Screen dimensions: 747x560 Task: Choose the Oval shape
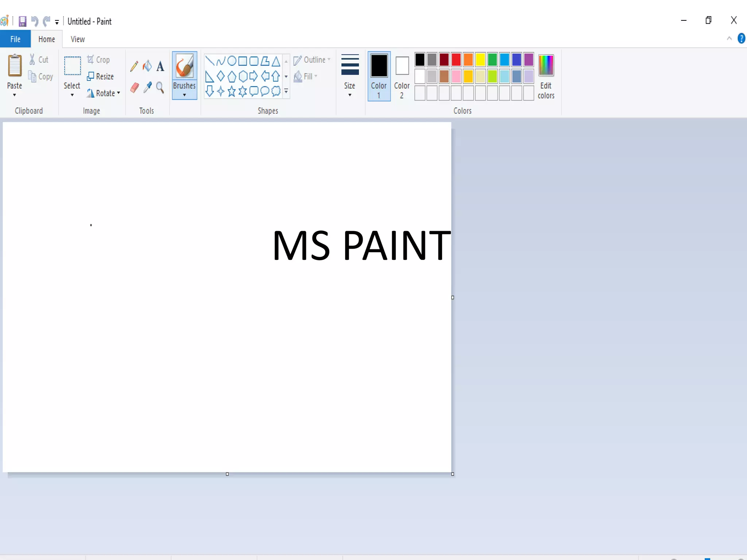232,61
